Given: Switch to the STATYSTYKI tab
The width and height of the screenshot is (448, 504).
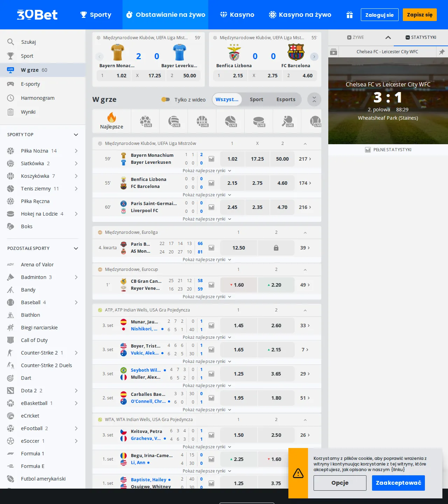Looking at the screenshot, I should 421,37.
